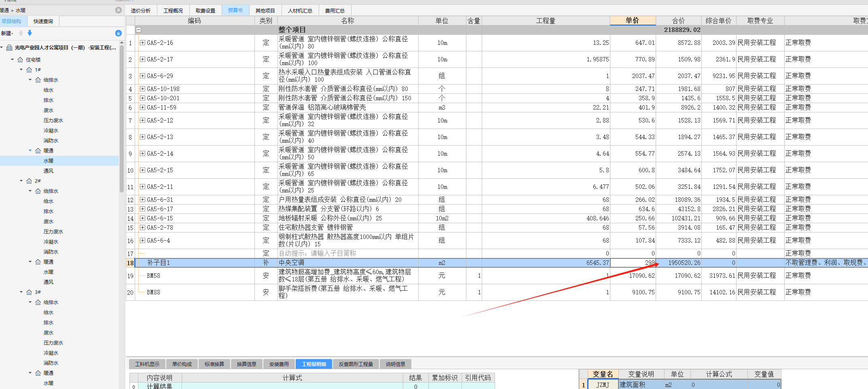Image resolution: width=868 pixels, height=389 pixels.
Task: Switch to the 造价分析 tab
Action: click(x=141, y=11)
